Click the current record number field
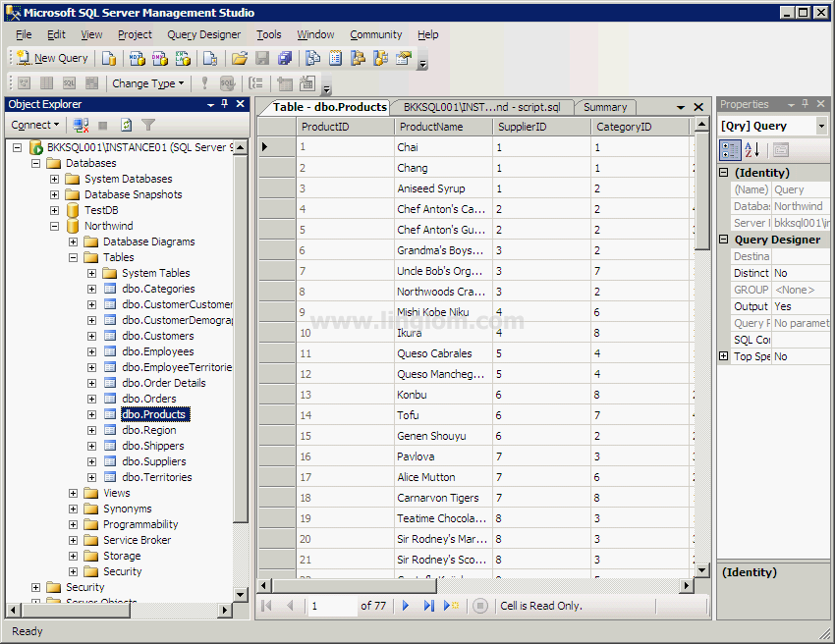The height and width of the screenshot is (644, 835). pos(332,606)
